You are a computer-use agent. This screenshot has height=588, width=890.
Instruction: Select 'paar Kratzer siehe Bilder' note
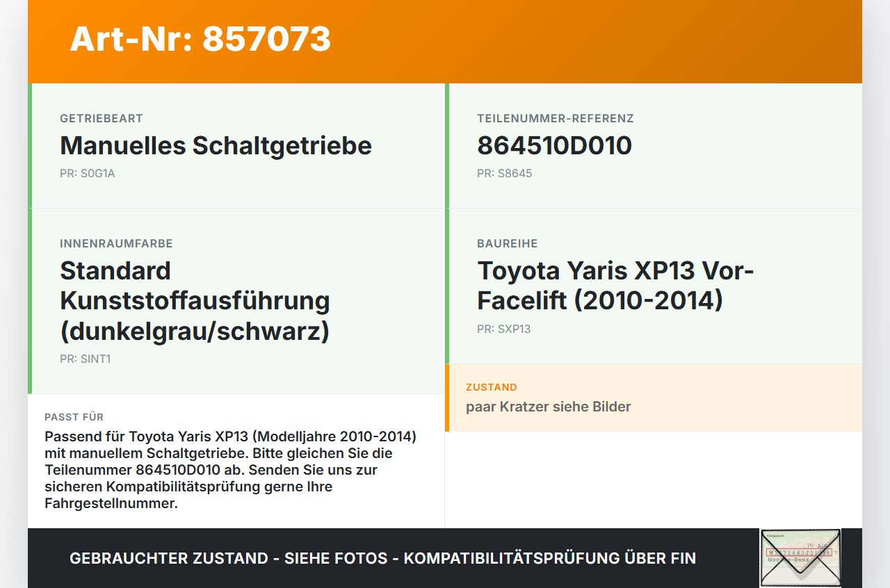click(549, 407)
